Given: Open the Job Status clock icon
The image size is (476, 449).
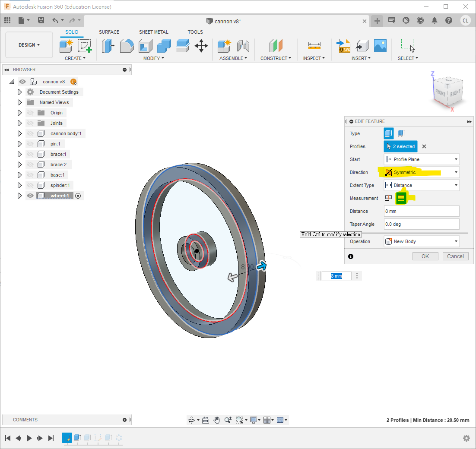Looking at the screenshot, I should (420, 20).
